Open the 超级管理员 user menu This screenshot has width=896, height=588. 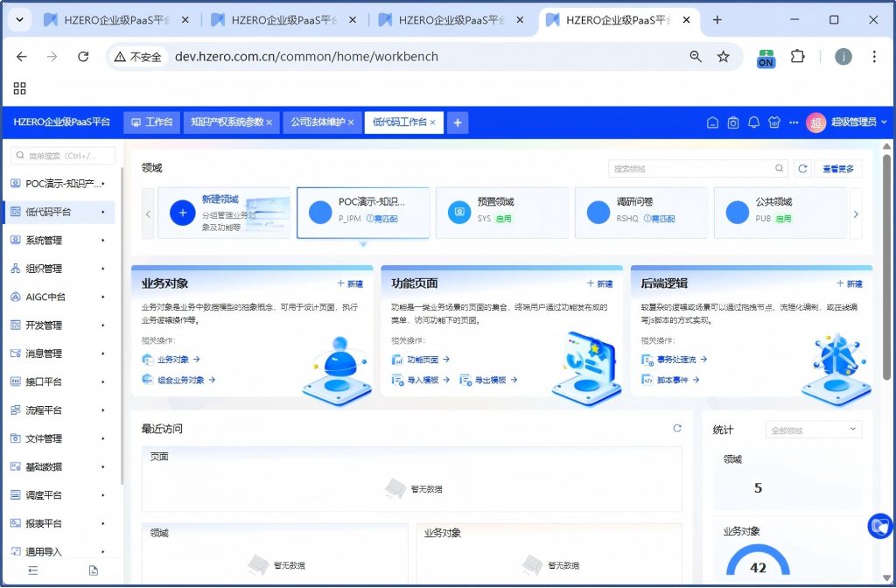(846, 122)
